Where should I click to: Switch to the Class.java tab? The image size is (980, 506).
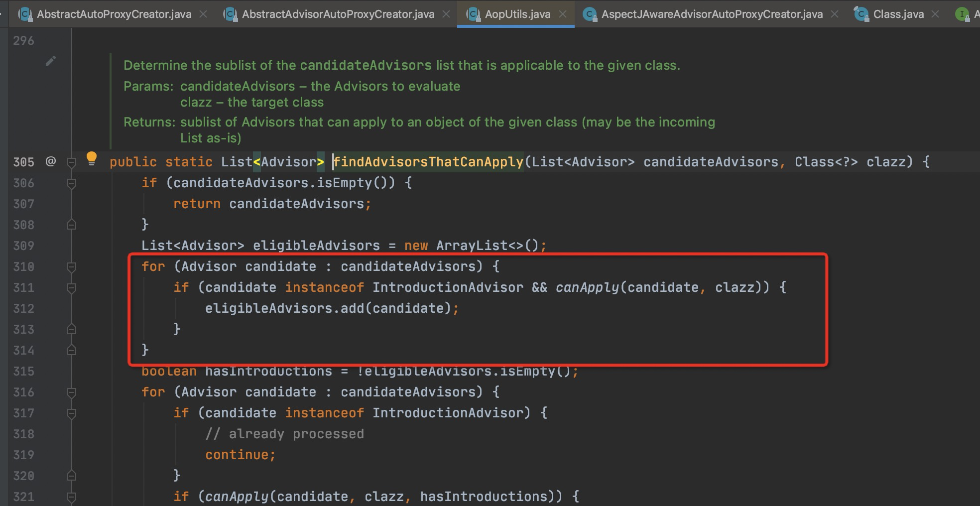tap(899, 14)
